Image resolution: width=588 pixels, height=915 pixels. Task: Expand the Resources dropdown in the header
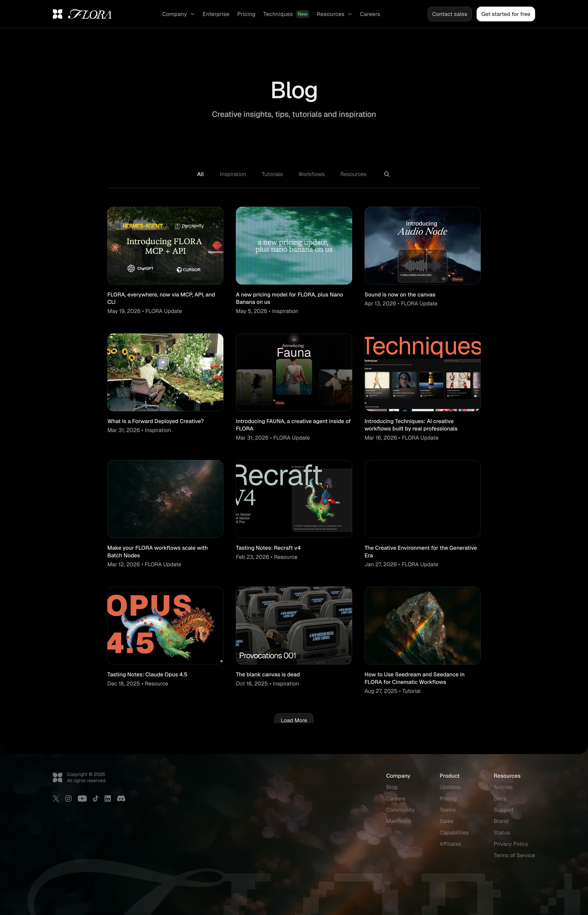(x=334, y=14)
